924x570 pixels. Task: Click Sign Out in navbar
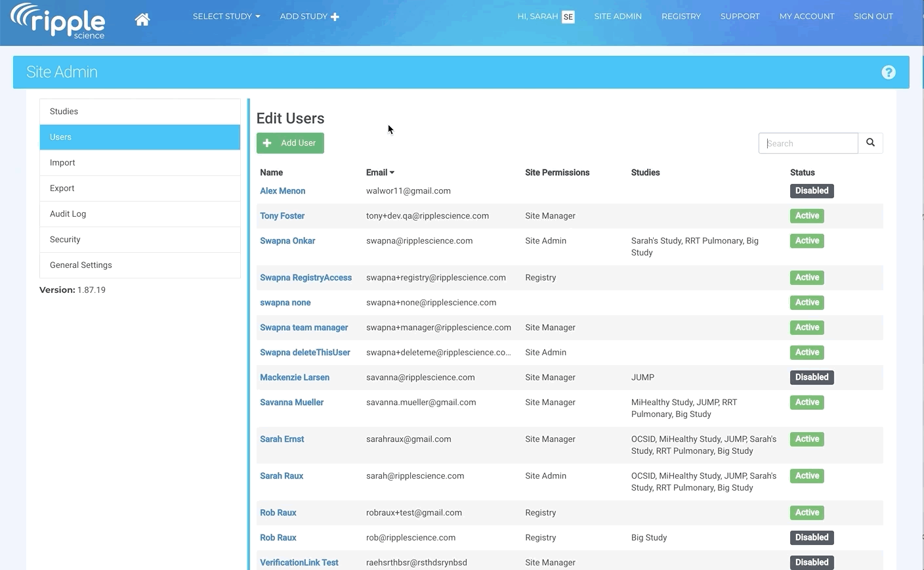click(873, 16)
